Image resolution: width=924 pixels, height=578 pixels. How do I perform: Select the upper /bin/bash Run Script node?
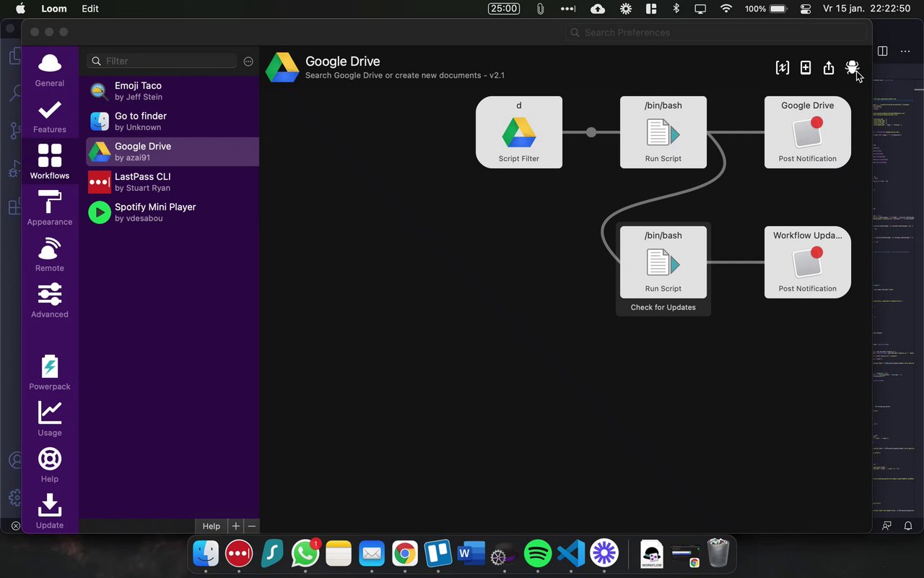[x=663, y=132]
